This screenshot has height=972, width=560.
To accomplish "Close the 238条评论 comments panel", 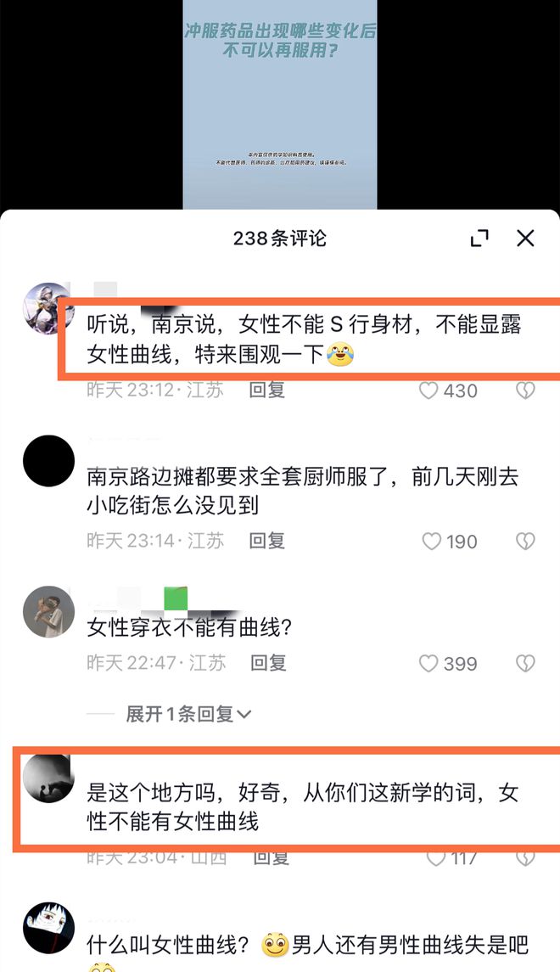I will coord(525,238).
